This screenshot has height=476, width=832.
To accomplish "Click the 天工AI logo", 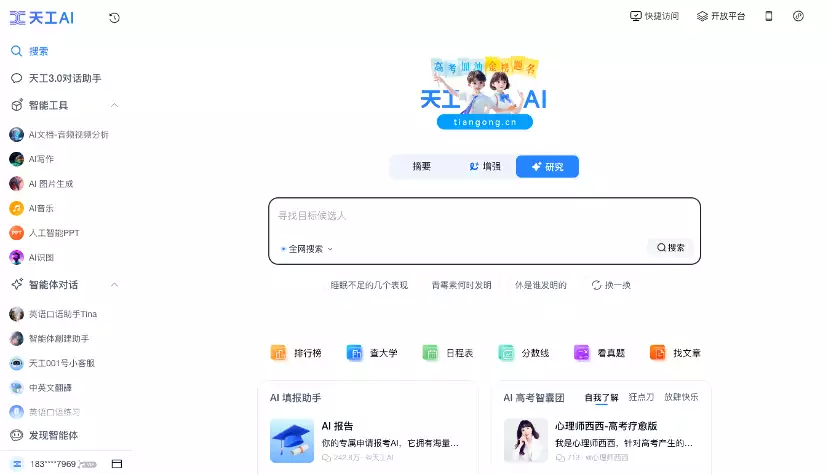I will 41,18.
